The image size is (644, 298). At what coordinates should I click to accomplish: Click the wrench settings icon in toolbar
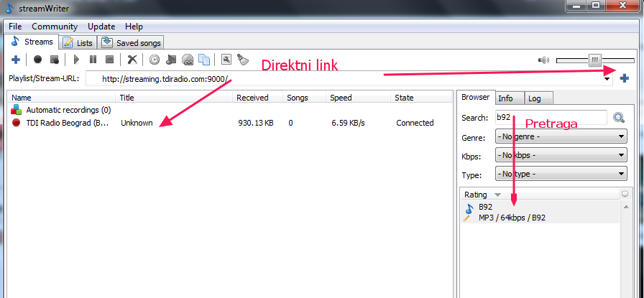coord(226,60)
